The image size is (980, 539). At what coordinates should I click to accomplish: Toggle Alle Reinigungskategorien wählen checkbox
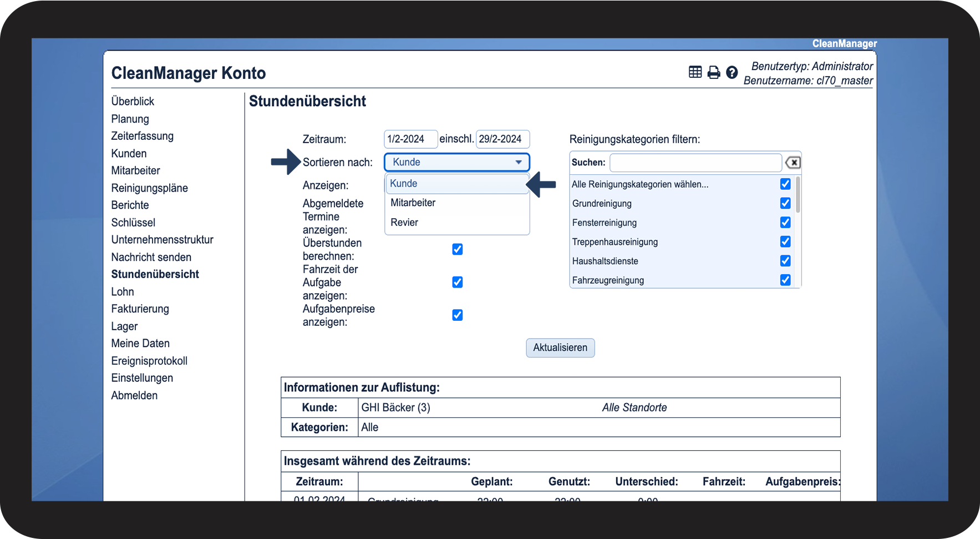[785, 184]
